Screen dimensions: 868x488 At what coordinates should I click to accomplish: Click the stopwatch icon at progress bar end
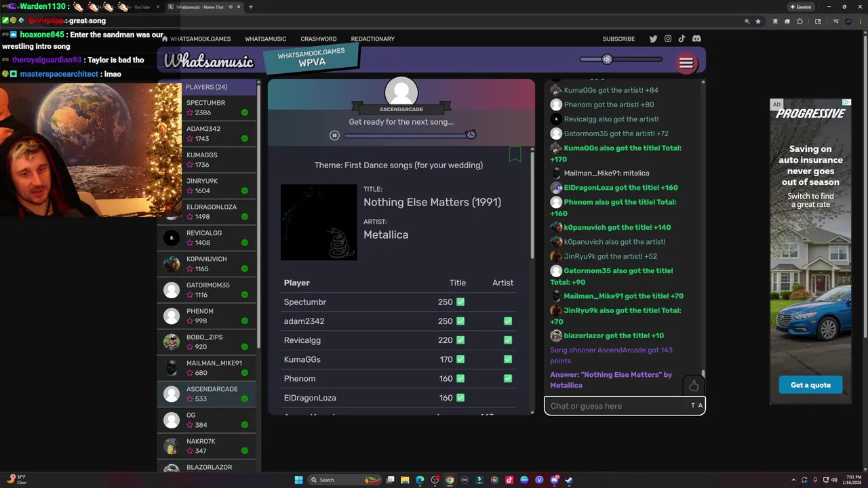point(471,134)
